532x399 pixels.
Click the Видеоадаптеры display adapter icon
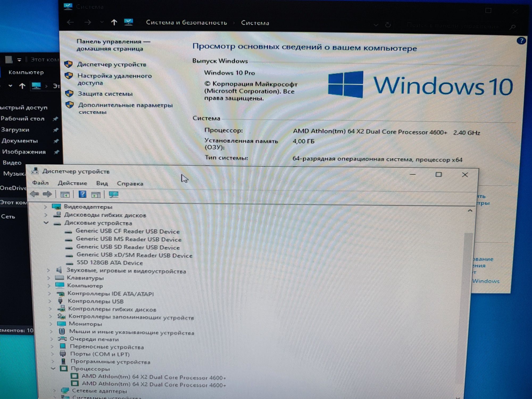click(x=56, y=206)
